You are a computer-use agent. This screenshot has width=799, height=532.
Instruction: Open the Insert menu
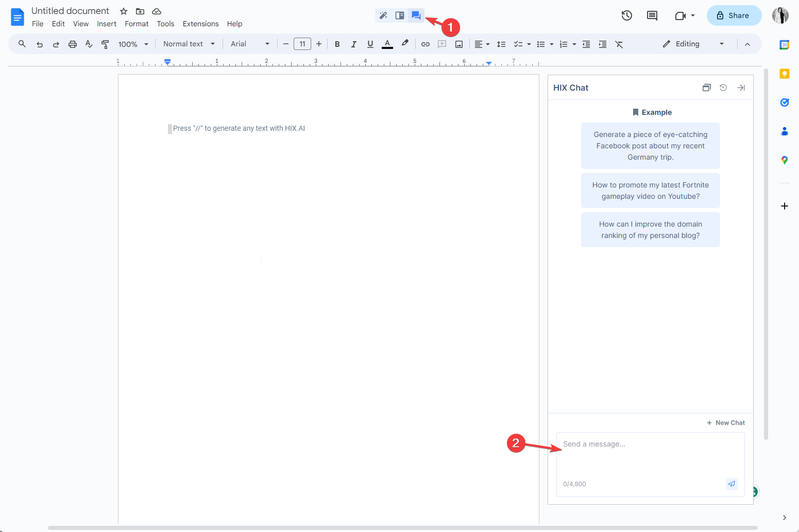[x=107, y=24]
